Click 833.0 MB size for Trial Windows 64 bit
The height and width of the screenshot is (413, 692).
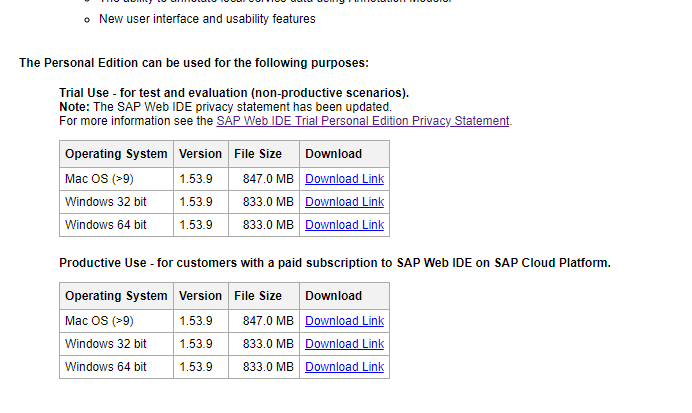click(268, 225)
